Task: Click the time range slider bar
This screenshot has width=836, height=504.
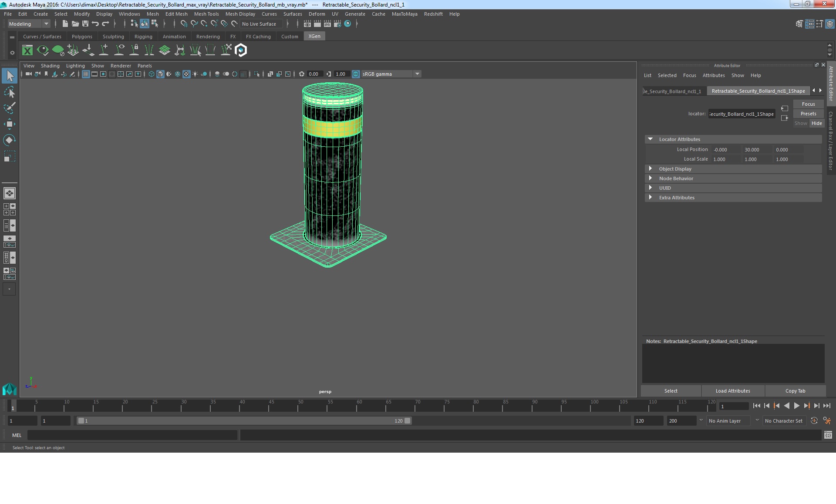Action: (x=244, y=421)
